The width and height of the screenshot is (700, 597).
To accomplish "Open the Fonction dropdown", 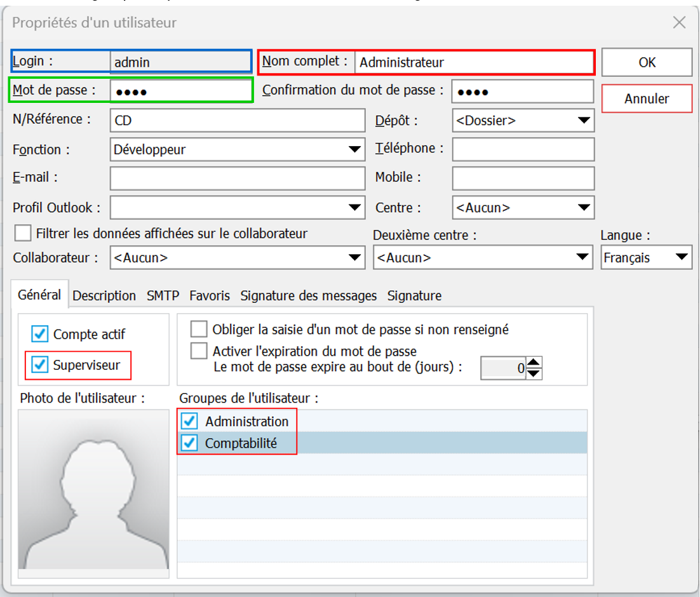I will click(355, 150).
